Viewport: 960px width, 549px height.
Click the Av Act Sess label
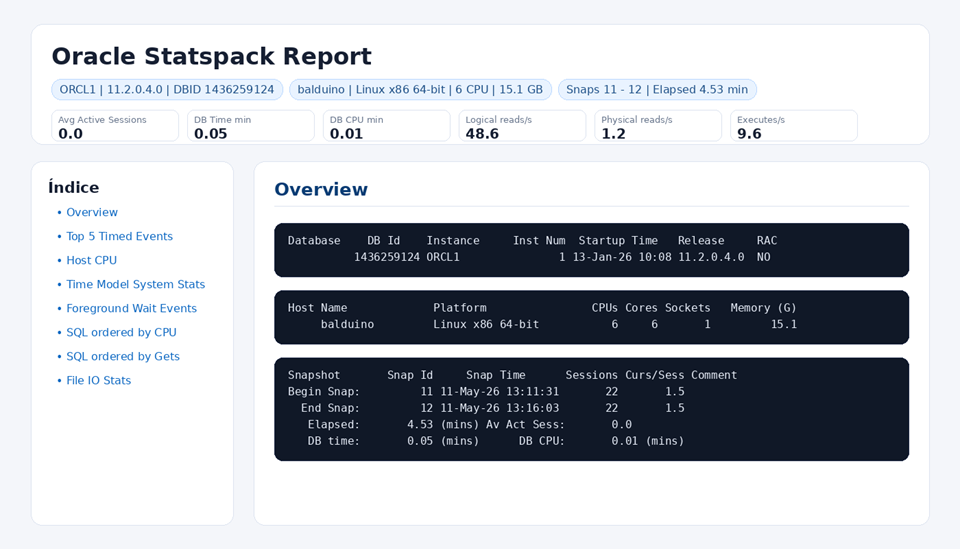tap(525, 425)
